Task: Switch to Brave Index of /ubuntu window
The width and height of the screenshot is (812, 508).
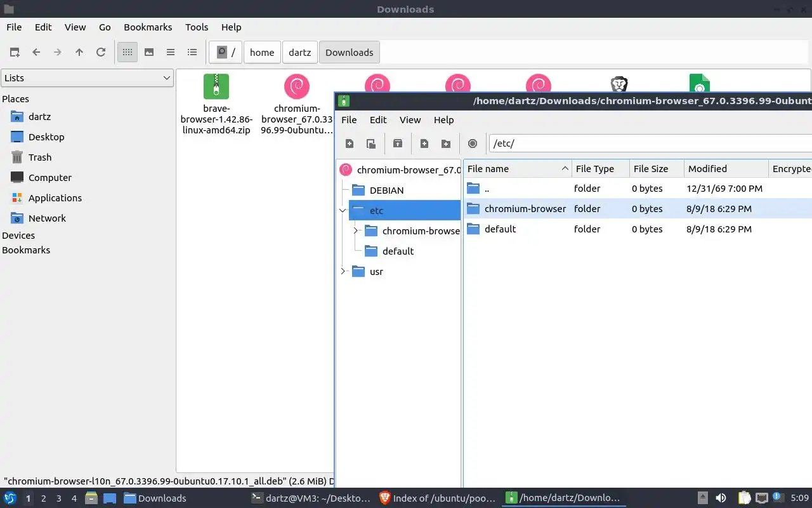Action: tap(438, 498)
